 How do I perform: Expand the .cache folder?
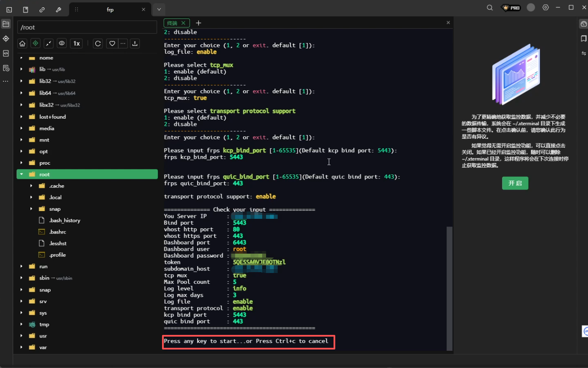(x=31, y=186)
